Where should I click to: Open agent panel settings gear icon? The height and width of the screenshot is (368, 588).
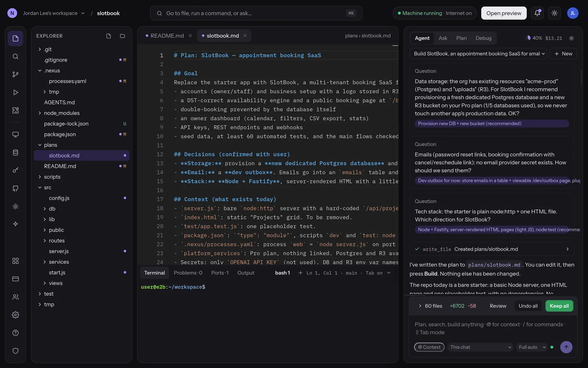tap(571, 38)
